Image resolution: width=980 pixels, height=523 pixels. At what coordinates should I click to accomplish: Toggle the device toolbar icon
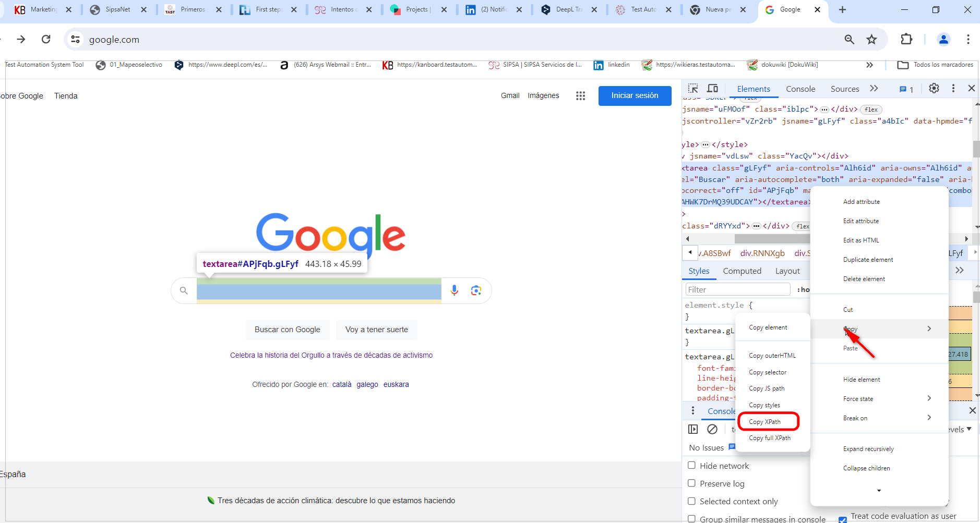click(x=712, y=89)
